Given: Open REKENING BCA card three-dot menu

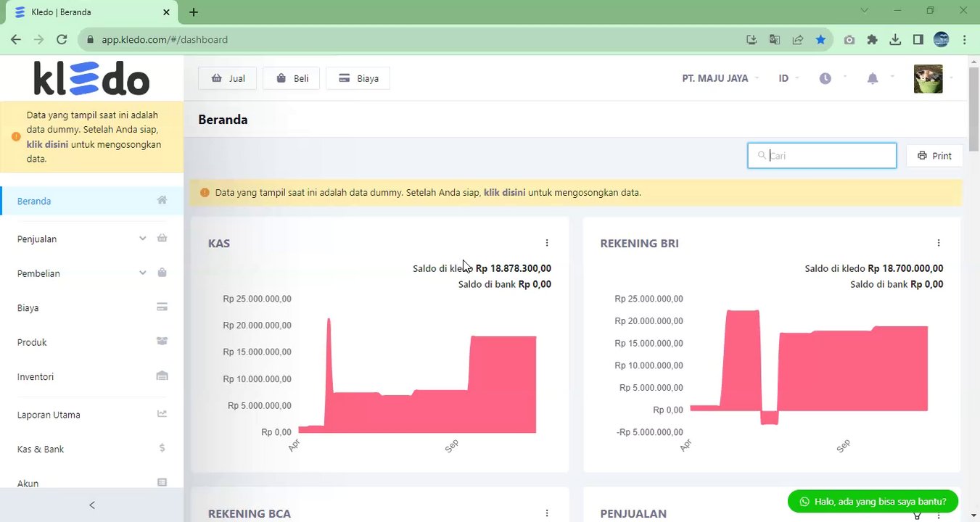Looking at the screenshot, I should [547, 513].
